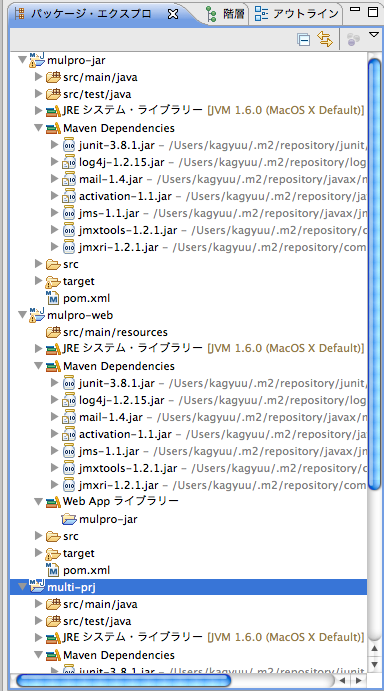384x691 pixels.
Task: Select the mulpro-jar project icon
Action: [x=37, y=60]
